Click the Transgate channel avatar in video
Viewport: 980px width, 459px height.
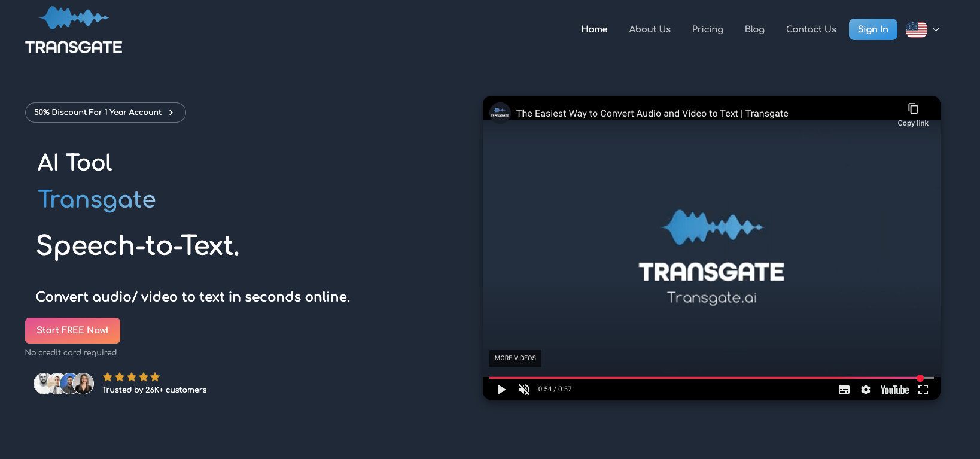coord(500,113)
